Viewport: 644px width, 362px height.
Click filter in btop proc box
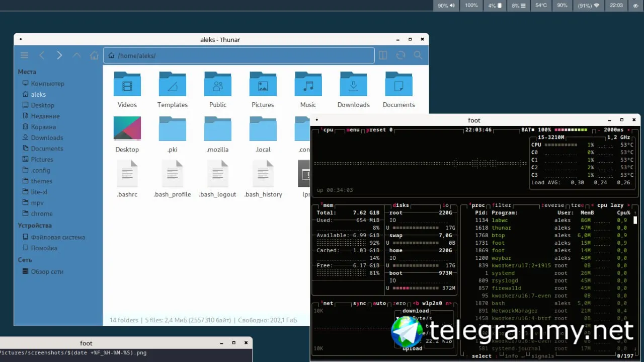click(x=502, y=205)
